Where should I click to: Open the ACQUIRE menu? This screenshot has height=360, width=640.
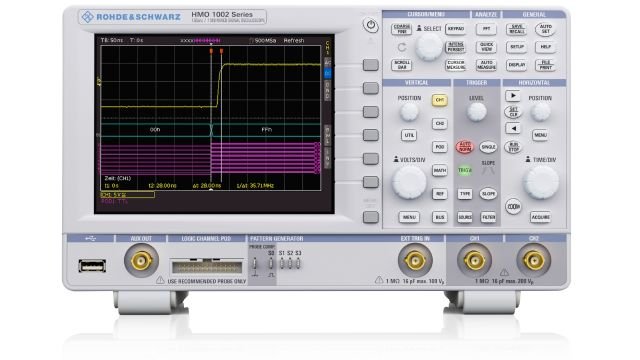point(540,217)
